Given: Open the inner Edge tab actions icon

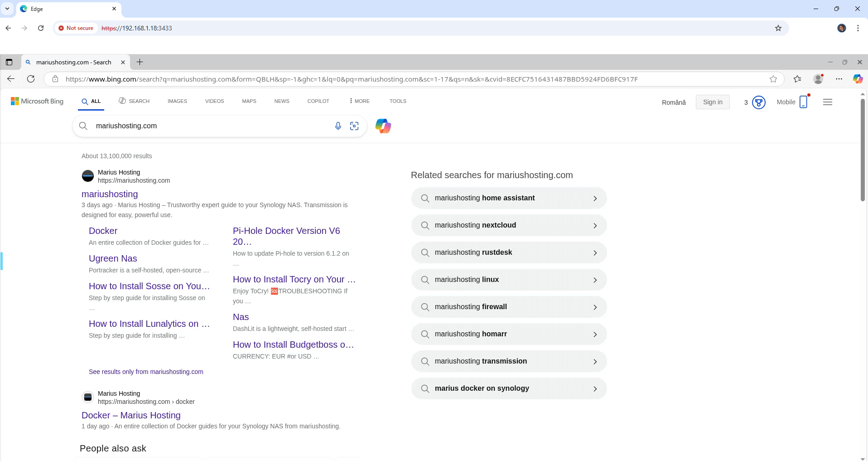Looking at the screenshot, I should (9, 62).
